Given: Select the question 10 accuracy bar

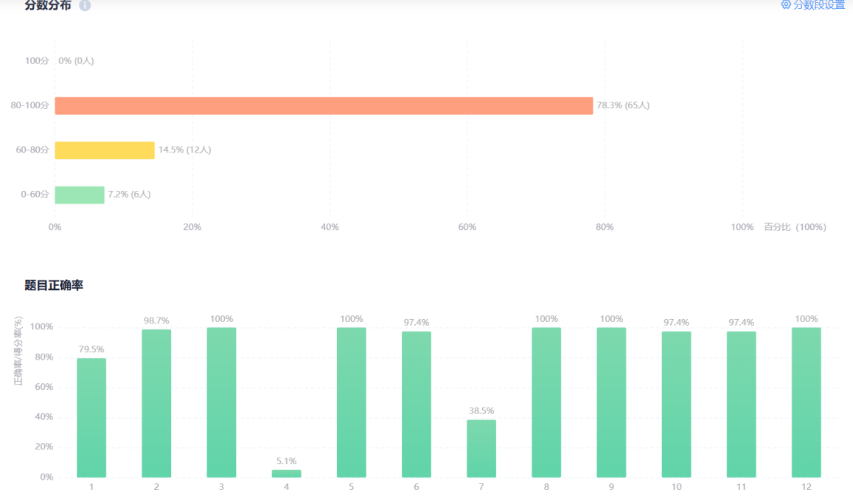Looking at the screenshot, I should click(x=676, y=404).
